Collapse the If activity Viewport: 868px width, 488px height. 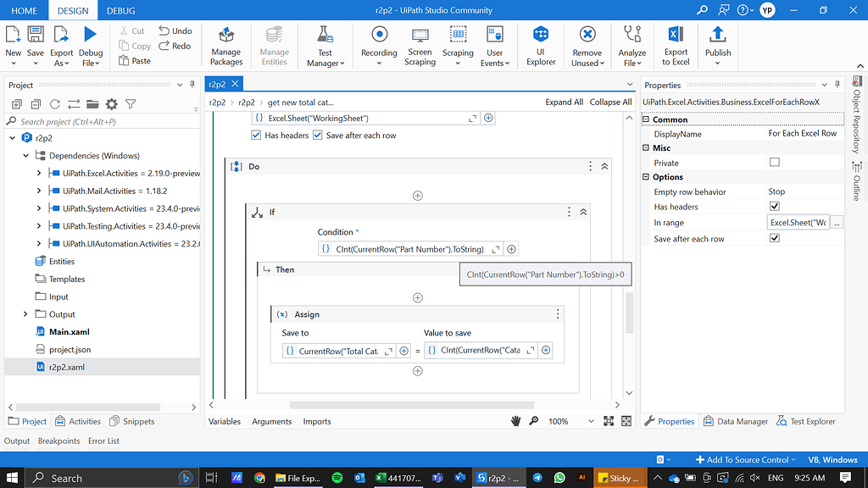click(x=583, y=212)
